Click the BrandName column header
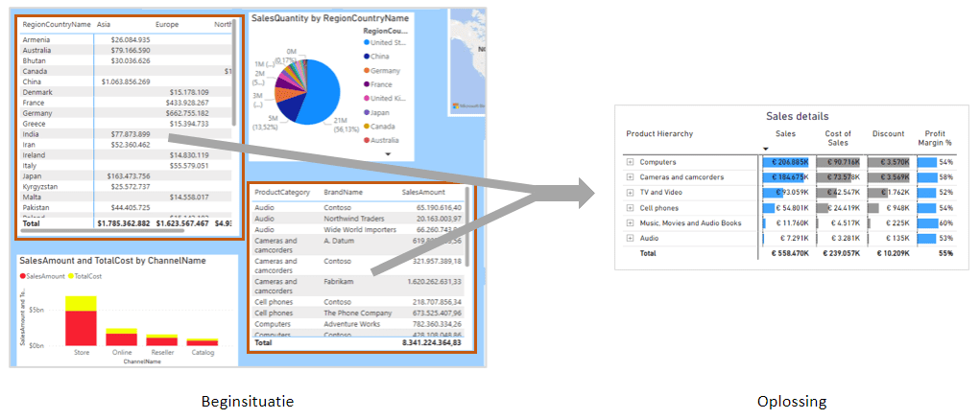 tap(344, 193)
